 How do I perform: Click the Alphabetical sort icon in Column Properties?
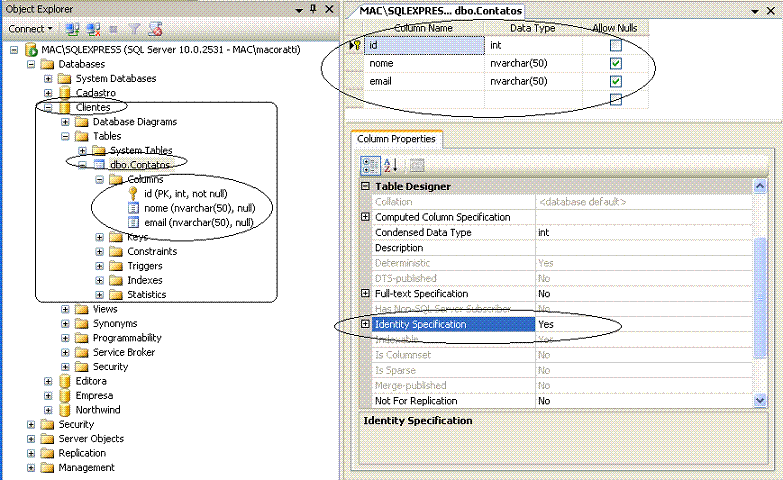click(x=391, y=165)
